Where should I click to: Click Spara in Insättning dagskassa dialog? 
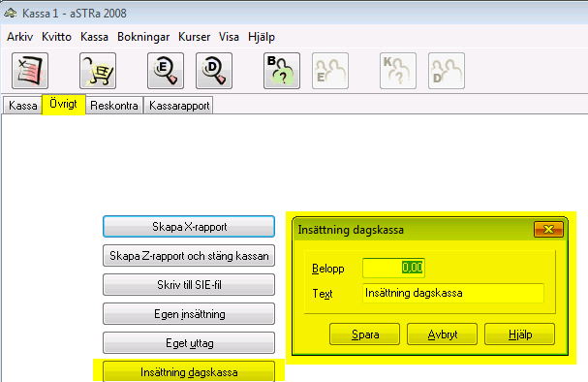pyautogui.click(x=365, y=334)
